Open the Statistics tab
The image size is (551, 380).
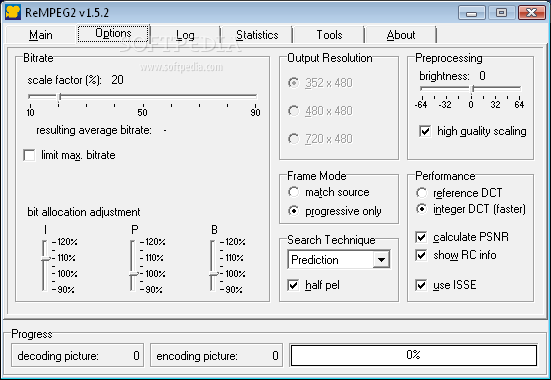coord(257,35)
